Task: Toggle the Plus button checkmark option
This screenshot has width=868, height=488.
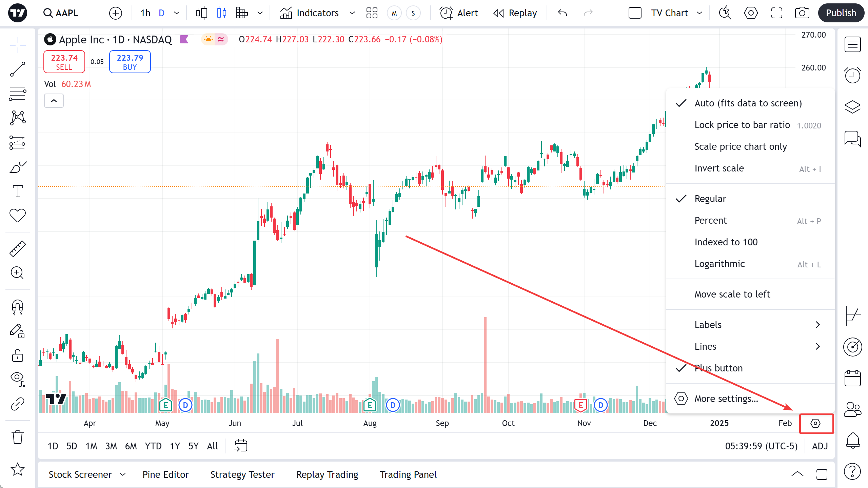Action: (x=718, y=368)
